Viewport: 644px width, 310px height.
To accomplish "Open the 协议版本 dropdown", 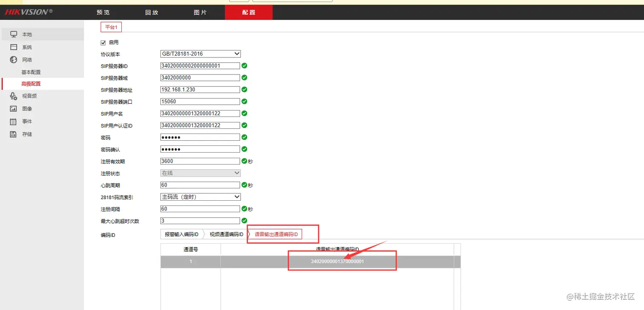I will (x=200, y=54).
